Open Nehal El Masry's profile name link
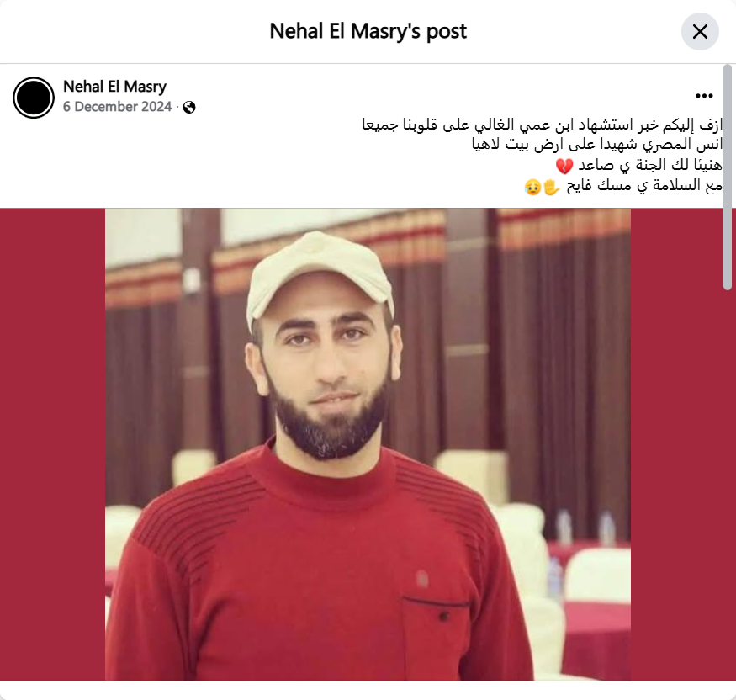Viewport: 736px width, 700px height. coord(114,87)
